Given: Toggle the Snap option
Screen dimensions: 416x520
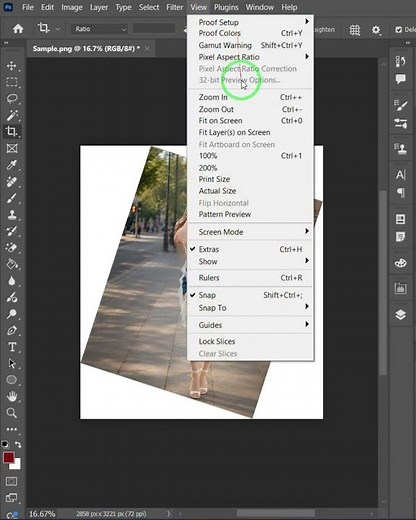Looking at the screenshot, I should [250, 295].
